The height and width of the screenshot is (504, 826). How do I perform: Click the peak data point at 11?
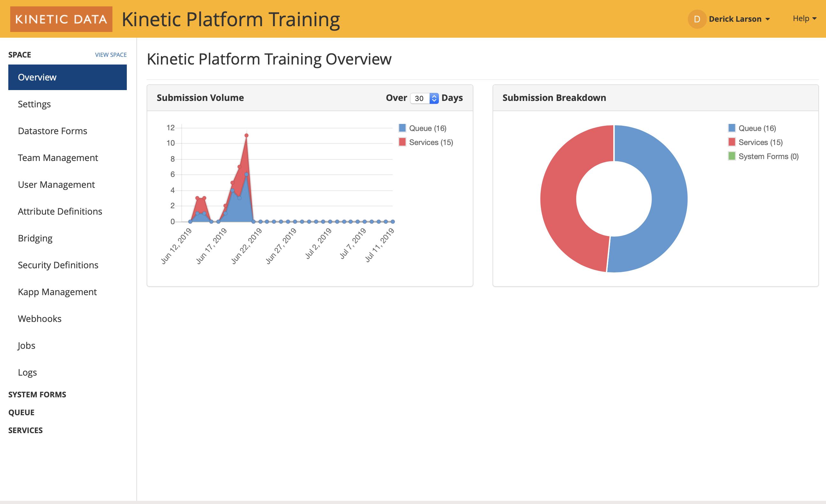246,135
